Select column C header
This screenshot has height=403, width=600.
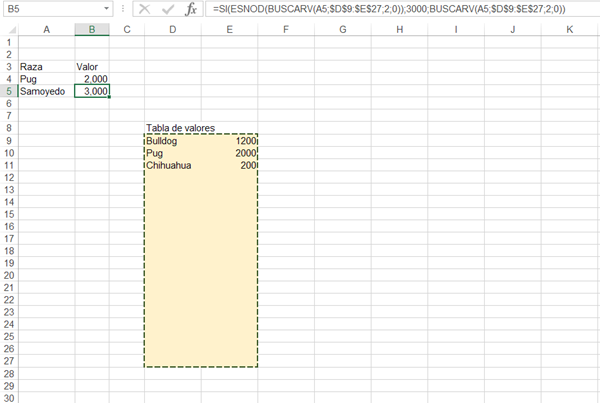pyautogui.click(x=127, y=29)
